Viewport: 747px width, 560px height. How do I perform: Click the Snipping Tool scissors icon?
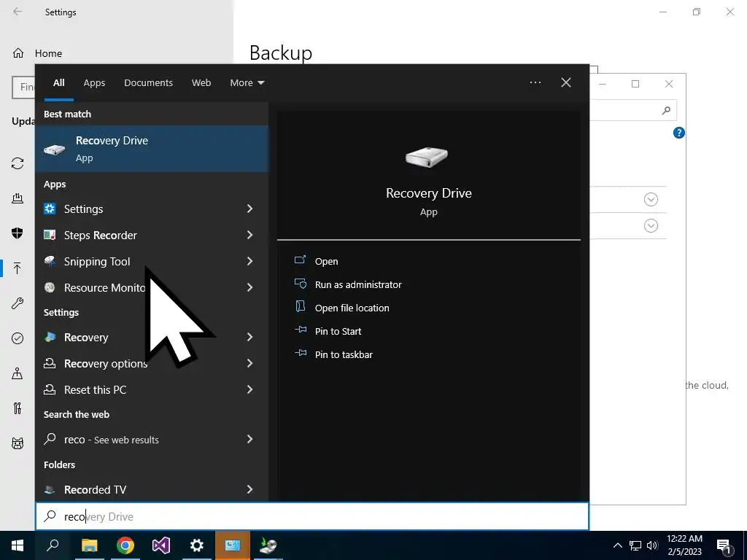[50, 261]
